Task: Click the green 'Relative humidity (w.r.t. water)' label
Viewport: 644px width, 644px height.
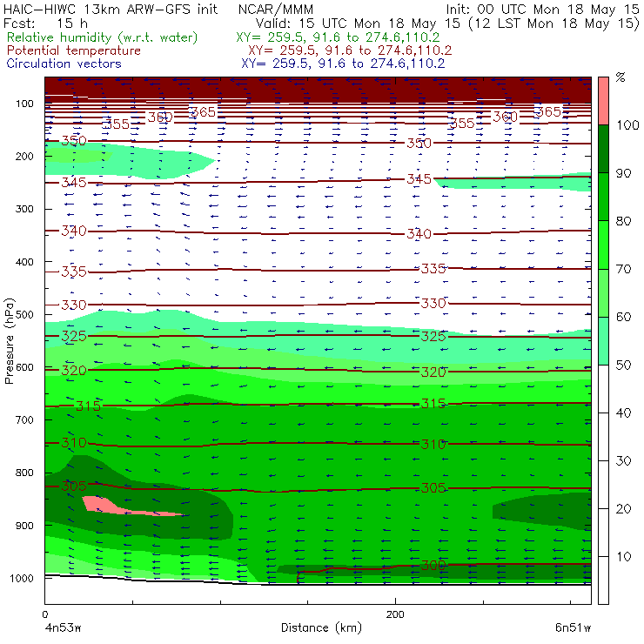Action: coord(103,37)
